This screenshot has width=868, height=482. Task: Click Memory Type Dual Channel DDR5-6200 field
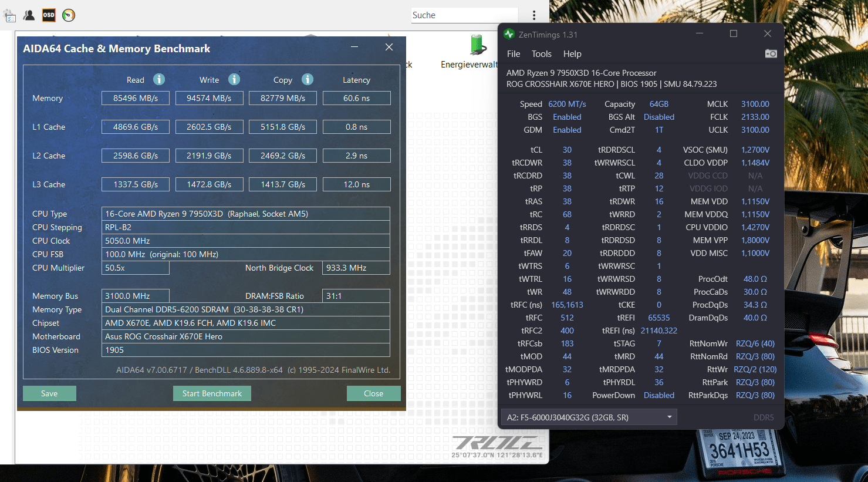pyautogui.click(x=245, y=309)
